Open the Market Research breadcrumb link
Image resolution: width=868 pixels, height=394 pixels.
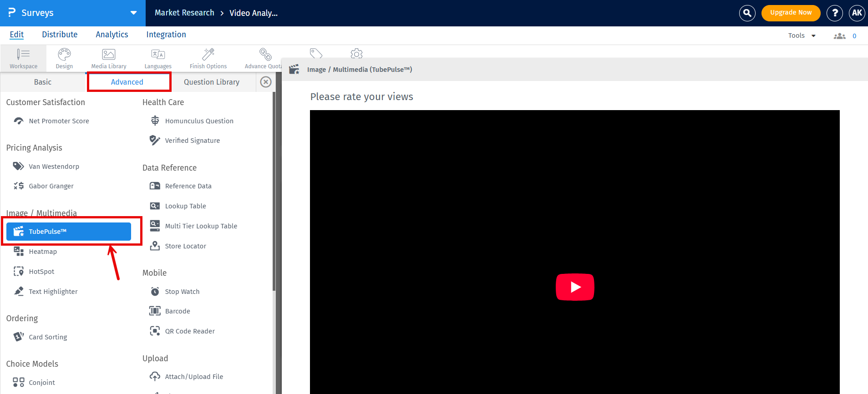point(184,13)
